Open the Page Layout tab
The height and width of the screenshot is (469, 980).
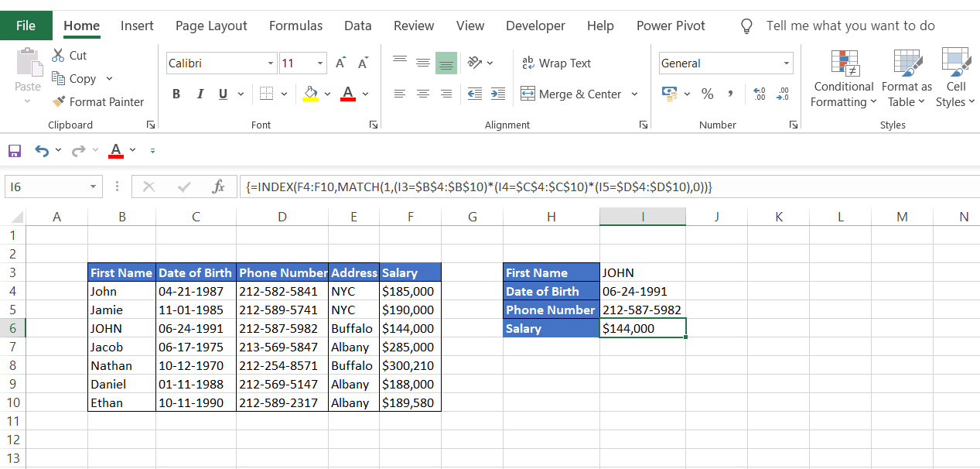pos(211,26)
